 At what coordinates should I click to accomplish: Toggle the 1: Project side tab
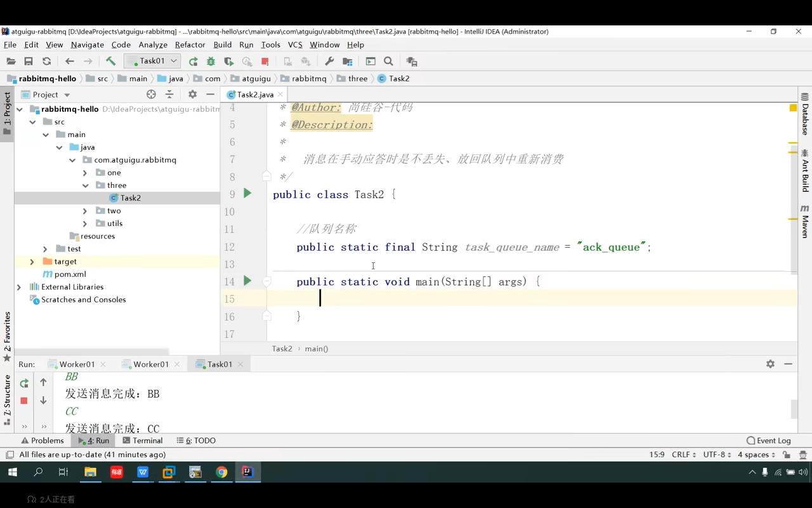(7, 114)
